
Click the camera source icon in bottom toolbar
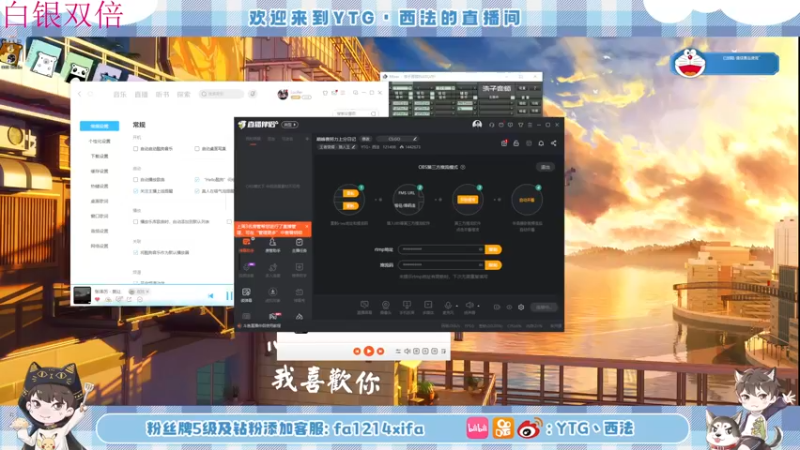click(386, 305)
